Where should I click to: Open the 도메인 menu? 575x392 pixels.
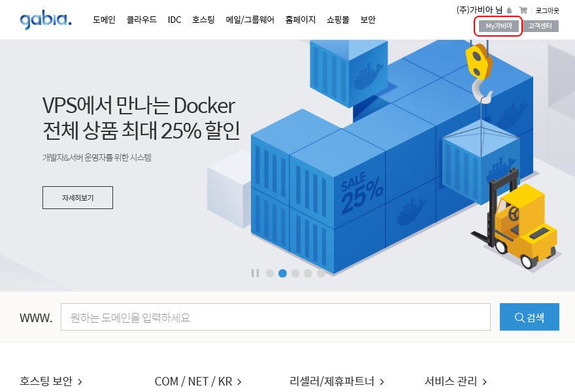click(x=104, y=20)
